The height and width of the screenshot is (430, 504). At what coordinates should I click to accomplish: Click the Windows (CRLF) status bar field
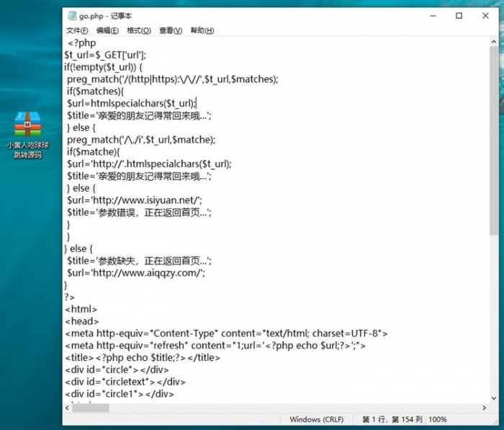pos(315,419)
